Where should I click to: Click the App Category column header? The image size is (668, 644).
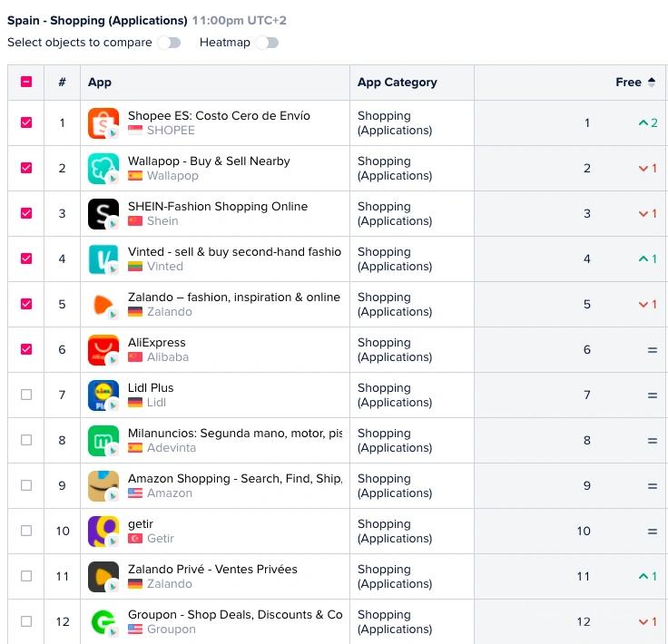click(397, 82)
